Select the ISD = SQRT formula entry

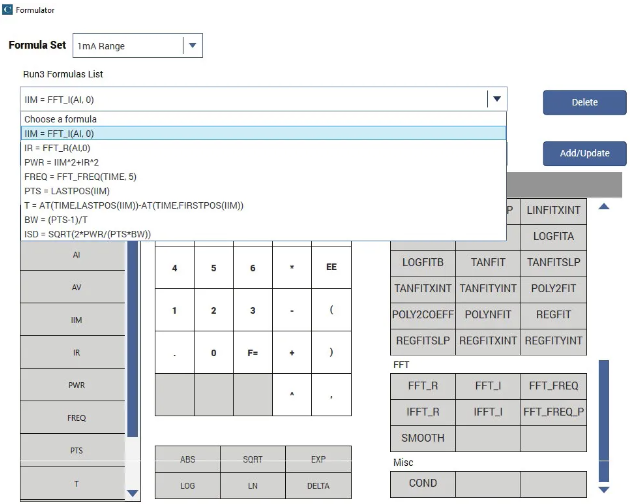tap(263, 234)
